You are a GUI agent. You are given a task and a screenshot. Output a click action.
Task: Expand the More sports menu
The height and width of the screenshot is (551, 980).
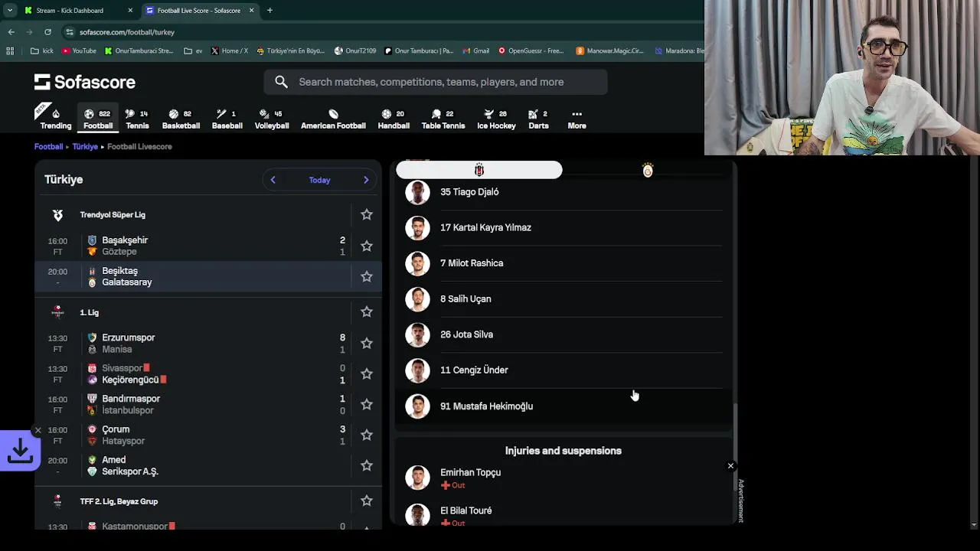point(577,119)
